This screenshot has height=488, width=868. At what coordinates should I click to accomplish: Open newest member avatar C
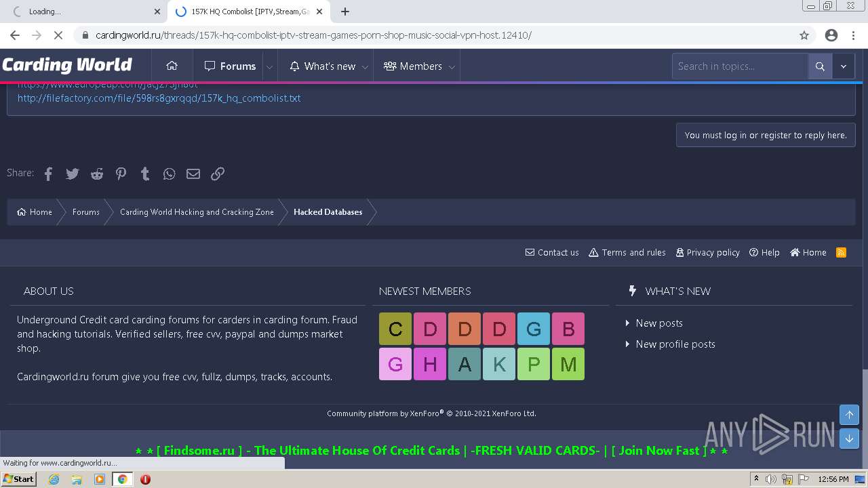pyautogui.click(x=395, y=329)
